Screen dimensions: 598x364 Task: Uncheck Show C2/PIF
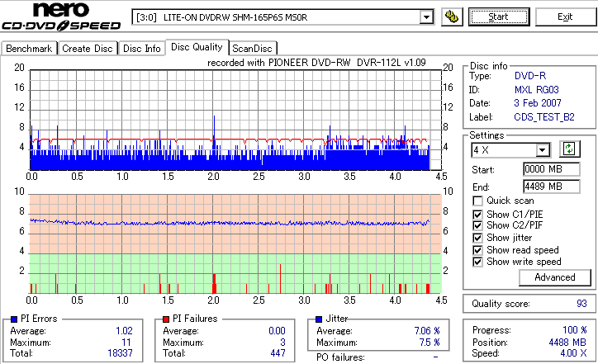(477, 225)
